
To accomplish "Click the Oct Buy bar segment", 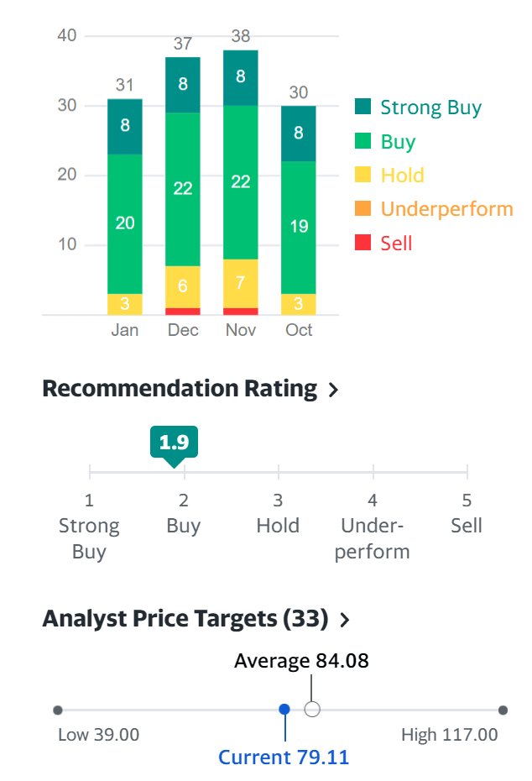I will 299,227.
